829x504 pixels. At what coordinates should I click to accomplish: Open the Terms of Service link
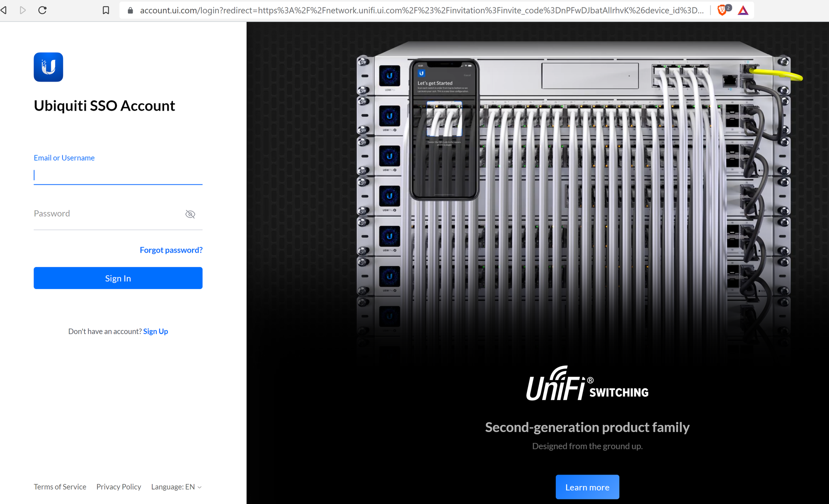pos(60,487)
